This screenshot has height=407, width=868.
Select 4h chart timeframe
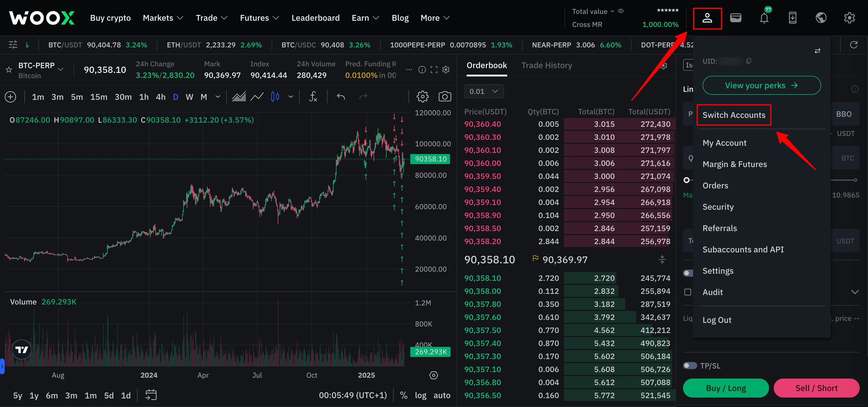pyautogui.click(x=160, y=97)
